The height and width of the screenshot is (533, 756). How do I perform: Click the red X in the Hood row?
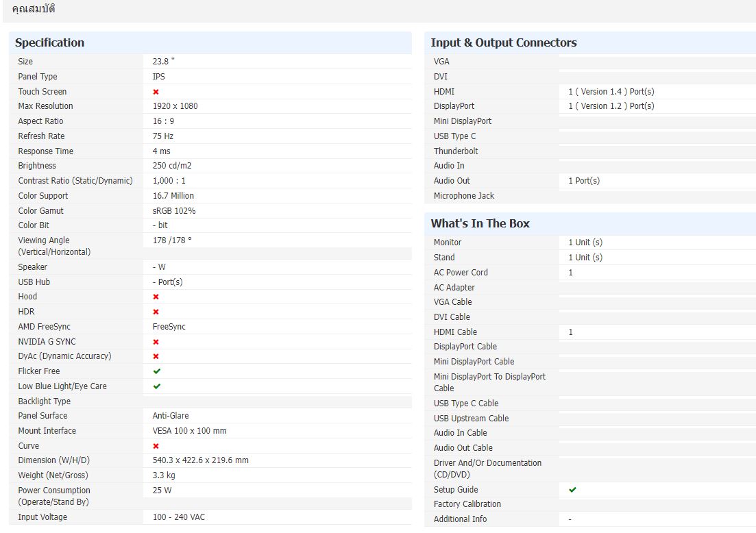156,297
